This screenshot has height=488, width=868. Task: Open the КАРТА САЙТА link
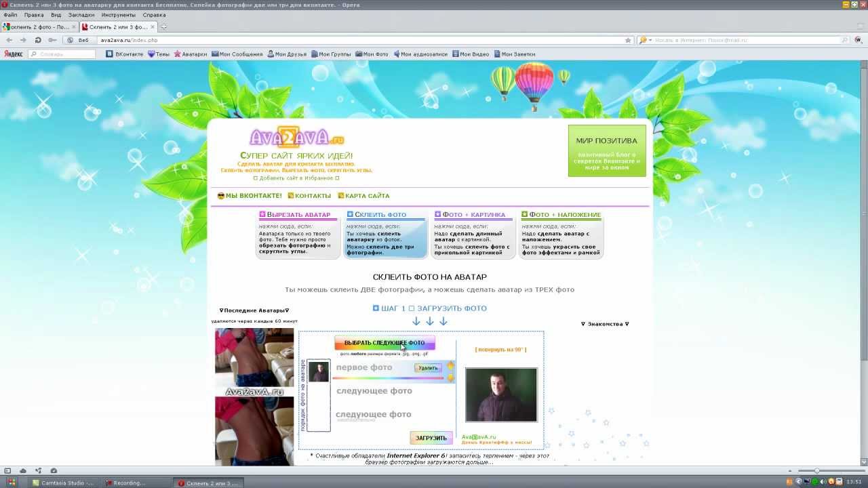[363, 196]
